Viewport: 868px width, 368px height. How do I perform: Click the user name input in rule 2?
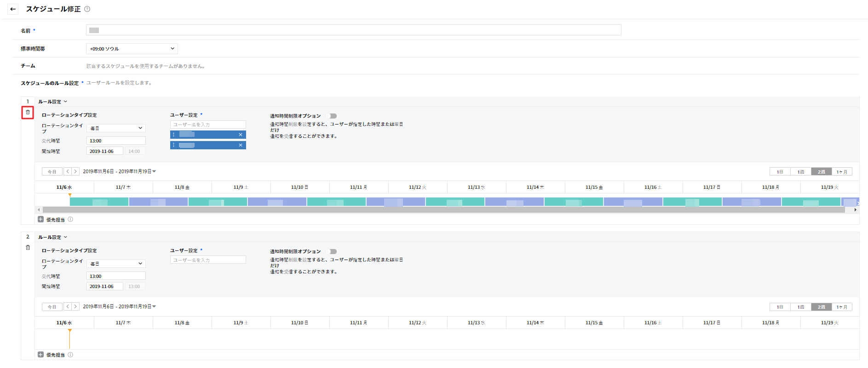[208, 260]
